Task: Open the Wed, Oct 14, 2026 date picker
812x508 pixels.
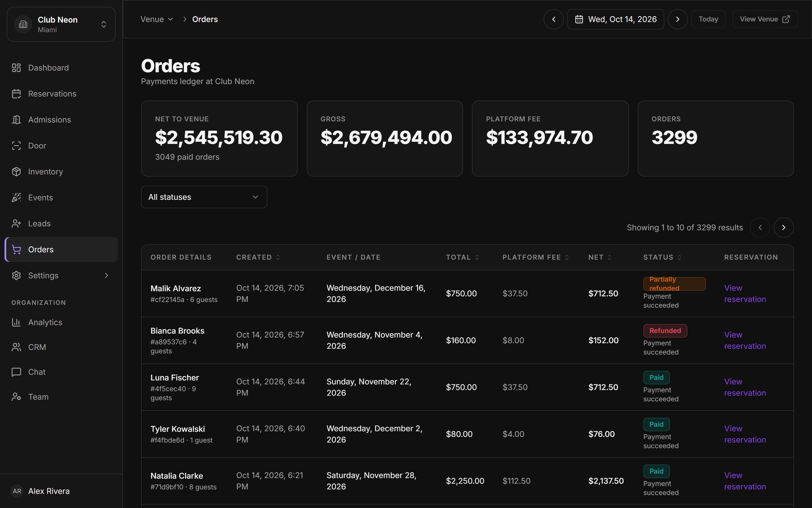Action: pos(615,19)
